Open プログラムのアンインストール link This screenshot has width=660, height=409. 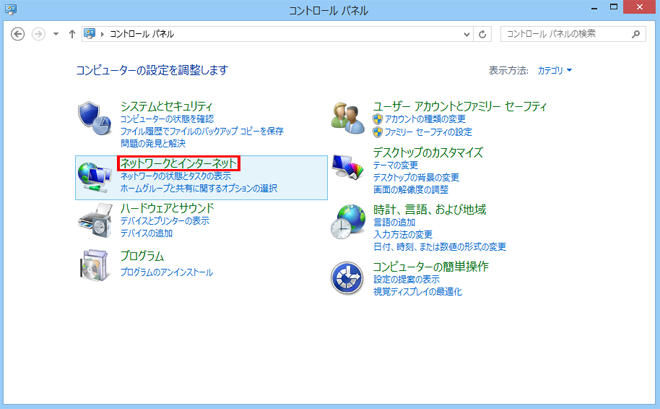tap(166, 272)
